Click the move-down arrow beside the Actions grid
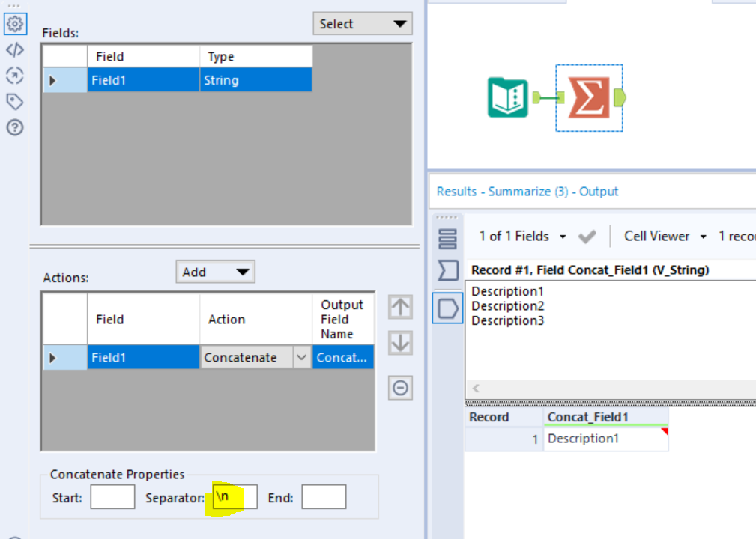 (x=399, y=344)
